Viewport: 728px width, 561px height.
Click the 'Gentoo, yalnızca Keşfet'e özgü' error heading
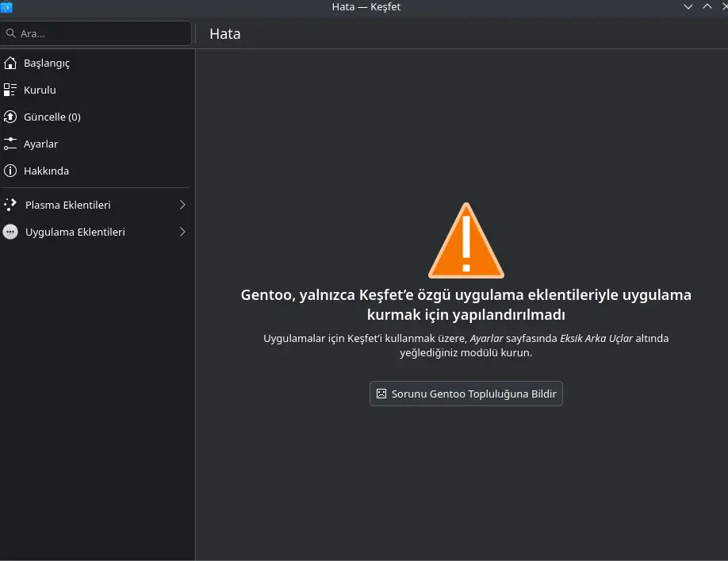point(466,305)
